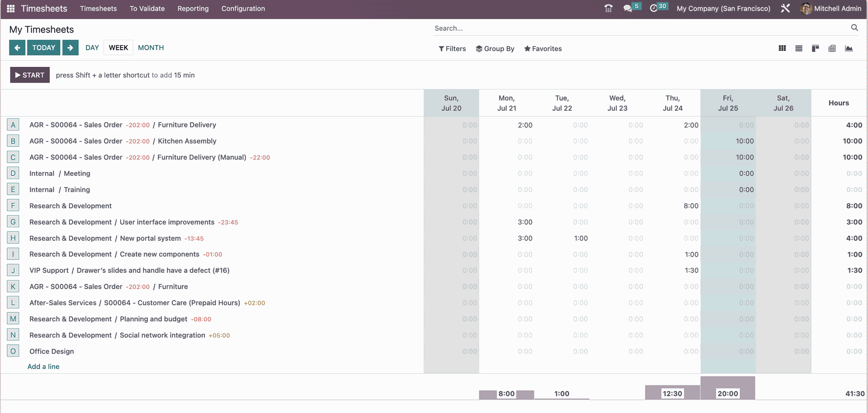Image resolution: width=868 pixels, height=413 pixels.
Task: Open the Configuration menu
Action: pos(243,9)
